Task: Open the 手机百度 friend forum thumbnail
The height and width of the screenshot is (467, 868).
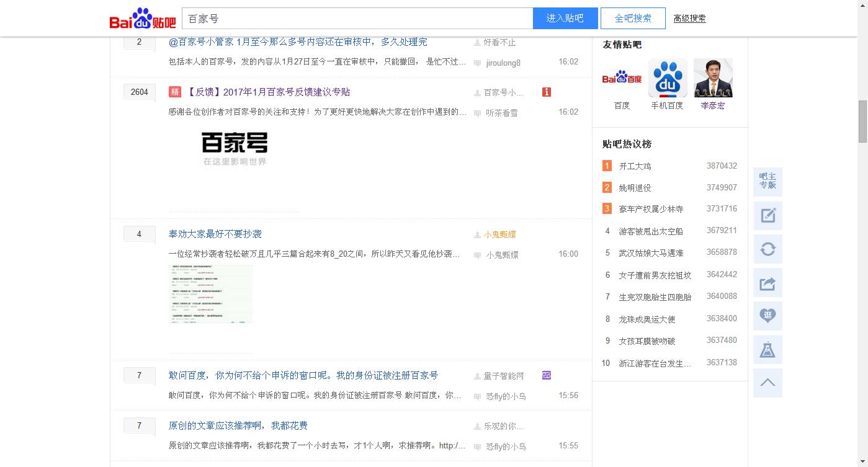Action: tap(667, 78)
